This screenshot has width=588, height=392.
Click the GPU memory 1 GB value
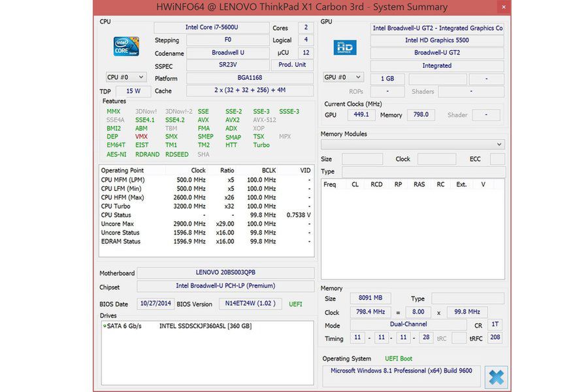(387, 79)
